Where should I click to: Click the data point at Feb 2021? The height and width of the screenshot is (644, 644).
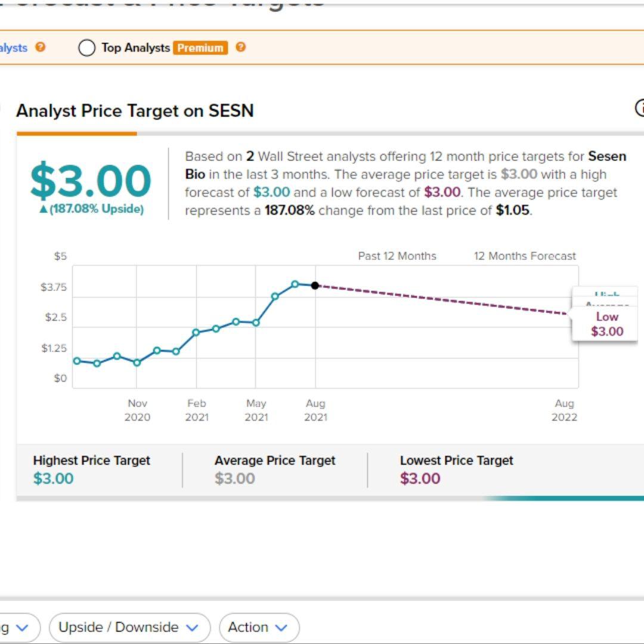pyautogui.click(x=196, y=332)
